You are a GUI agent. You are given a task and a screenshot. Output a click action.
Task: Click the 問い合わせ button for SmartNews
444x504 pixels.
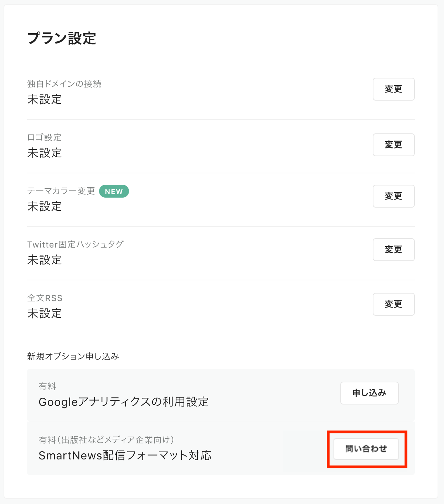366,449
